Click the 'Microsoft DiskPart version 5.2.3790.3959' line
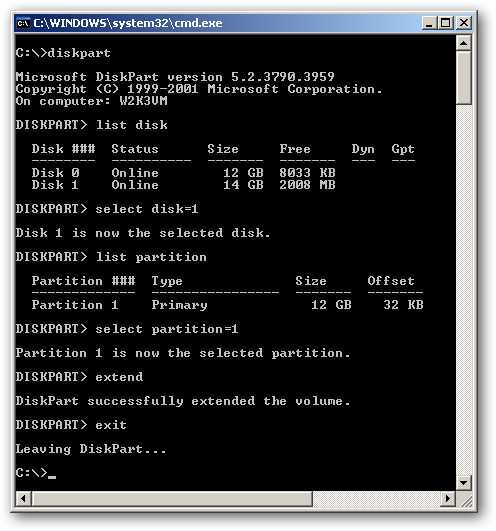This screenshot has height=531, width=496. coord(175,77)
